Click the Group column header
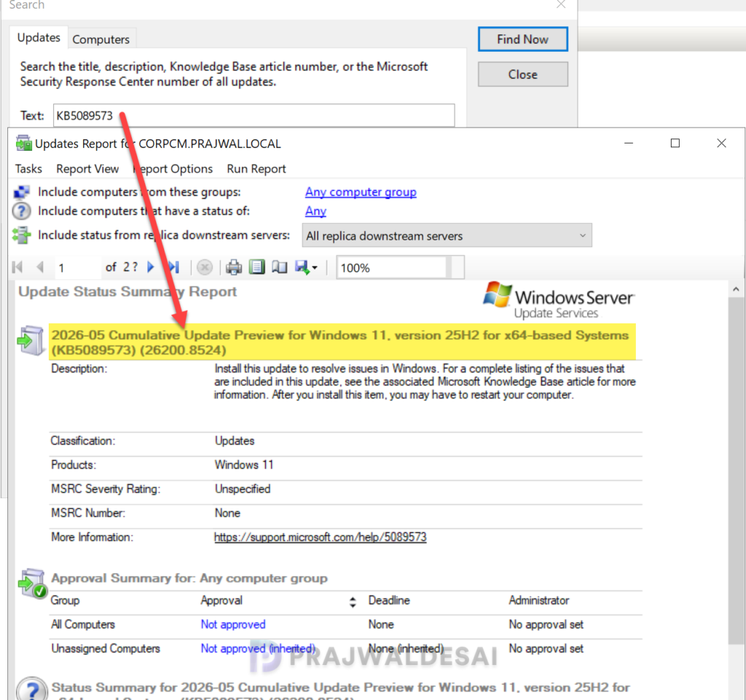Viewport: 746px width, 700px height. (x=65, y=600)
